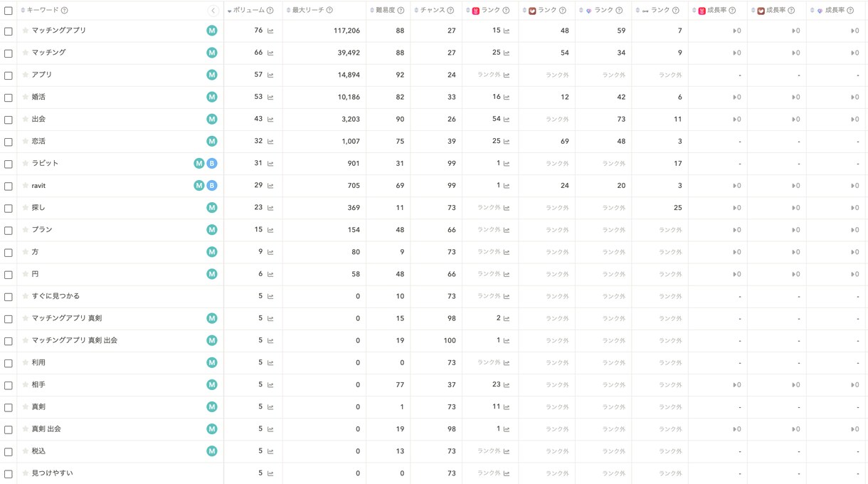Click max reach value 14,894
Image resolution: width=868 pixels, height=484 pixels.
point(349,75)
